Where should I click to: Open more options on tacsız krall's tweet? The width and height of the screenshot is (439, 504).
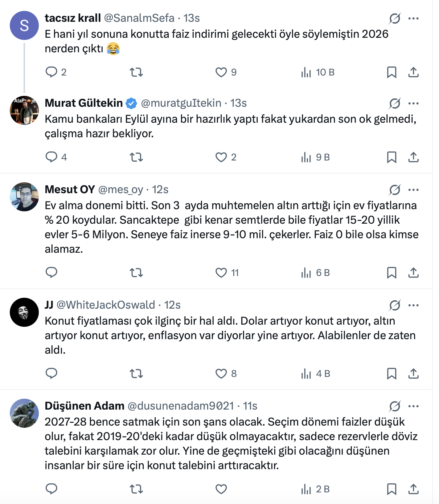point(413,19)
